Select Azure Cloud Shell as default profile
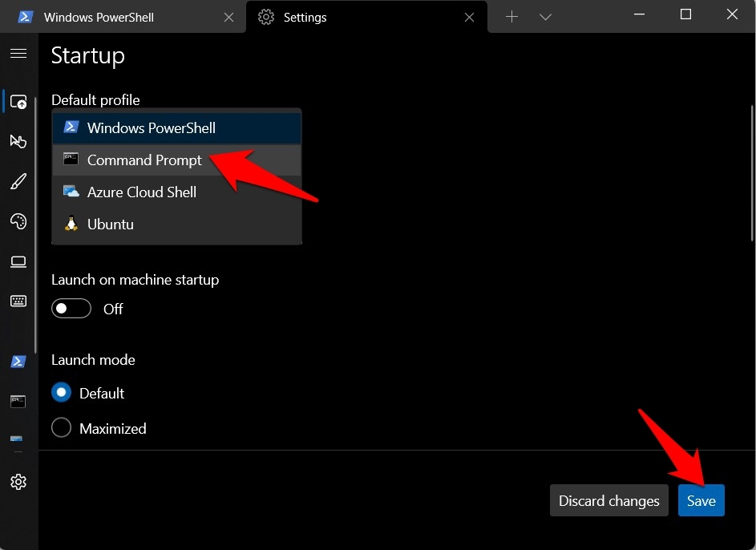 [x=176, y=192]
